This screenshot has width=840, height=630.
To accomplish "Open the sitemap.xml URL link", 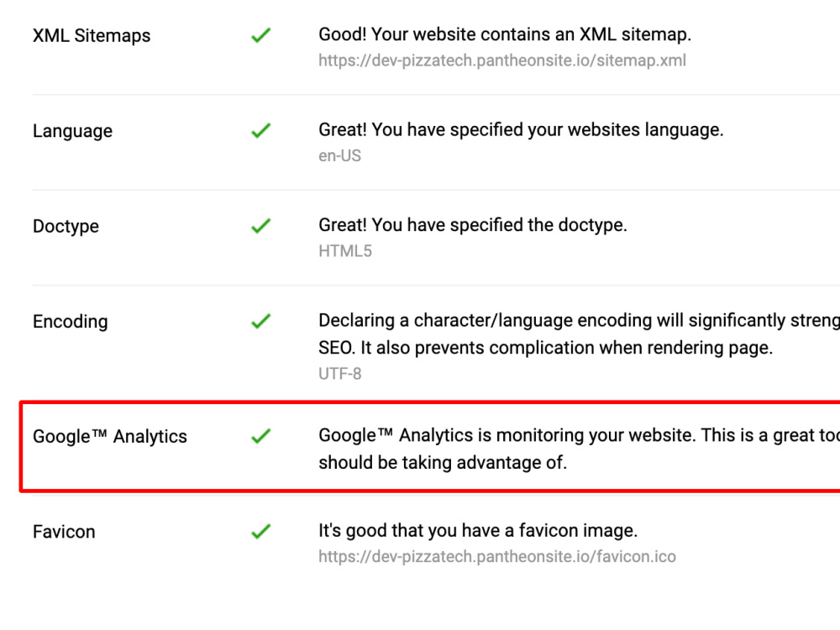I will [502, 60].
